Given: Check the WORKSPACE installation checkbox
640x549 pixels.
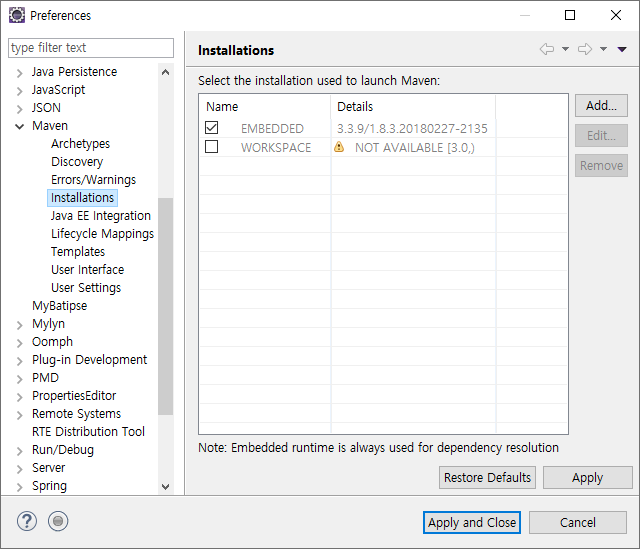Looking at the screenshot, I should pos(211,147).
